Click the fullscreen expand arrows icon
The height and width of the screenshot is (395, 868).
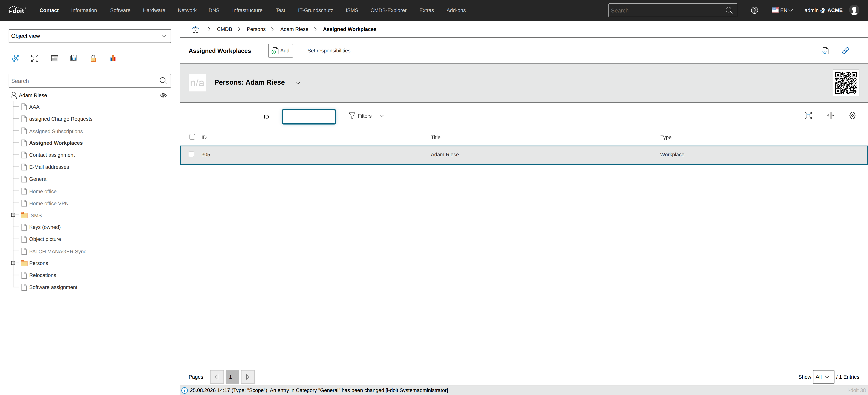pos(35,58)
